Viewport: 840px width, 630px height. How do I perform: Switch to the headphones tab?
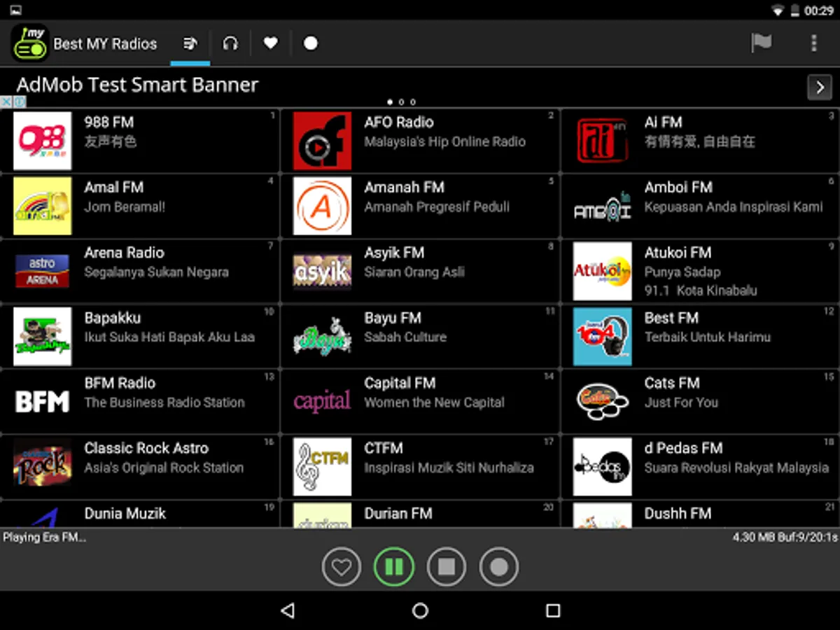[x=230, y=43]
